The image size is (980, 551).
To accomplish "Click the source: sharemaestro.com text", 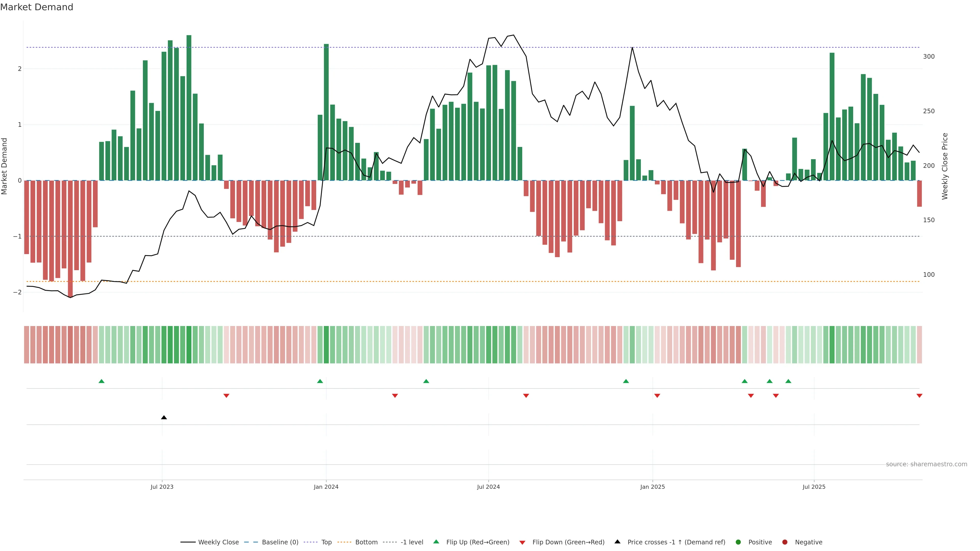I will coord(926,464).
